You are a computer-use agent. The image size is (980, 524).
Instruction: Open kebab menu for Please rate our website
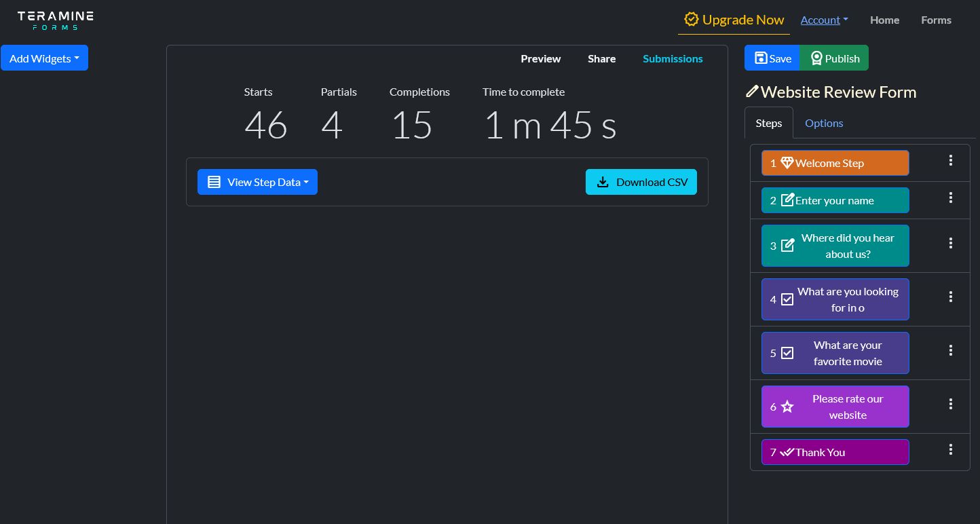[950, 404]
